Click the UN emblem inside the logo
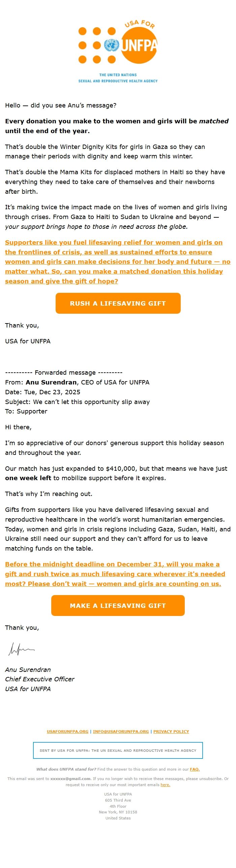The height and width of the screenshot is (868, 236). (112, 45)
